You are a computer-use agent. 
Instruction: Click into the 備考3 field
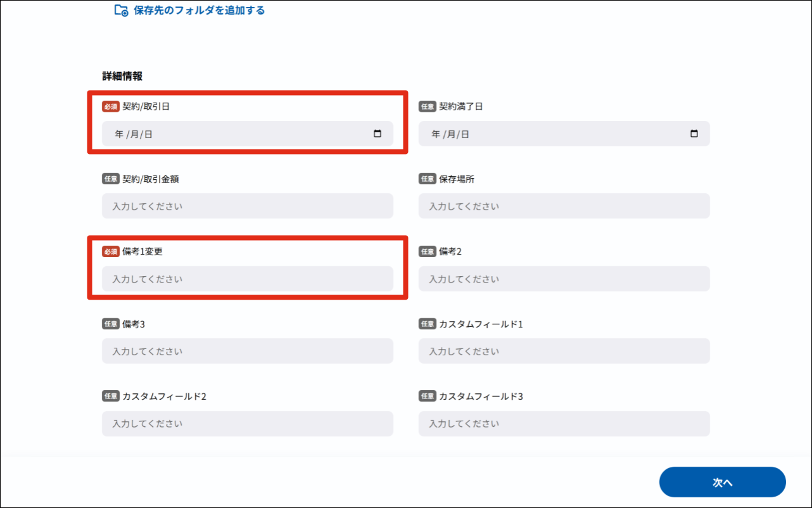click(247, 351)
